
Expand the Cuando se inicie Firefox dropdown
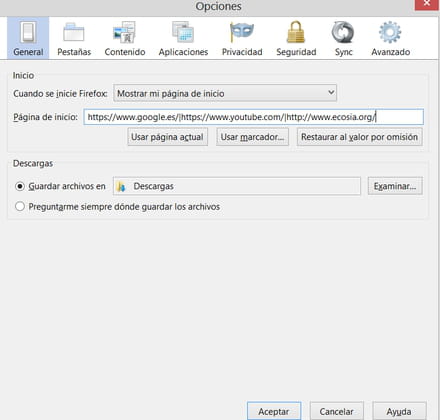(225, 93)
